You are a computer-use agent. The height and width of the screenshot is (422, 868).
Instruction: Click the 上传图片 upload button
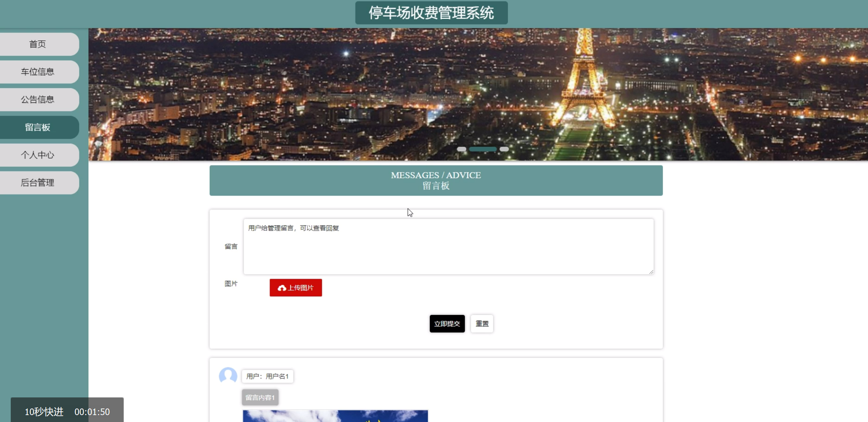(x=296, y=288)
